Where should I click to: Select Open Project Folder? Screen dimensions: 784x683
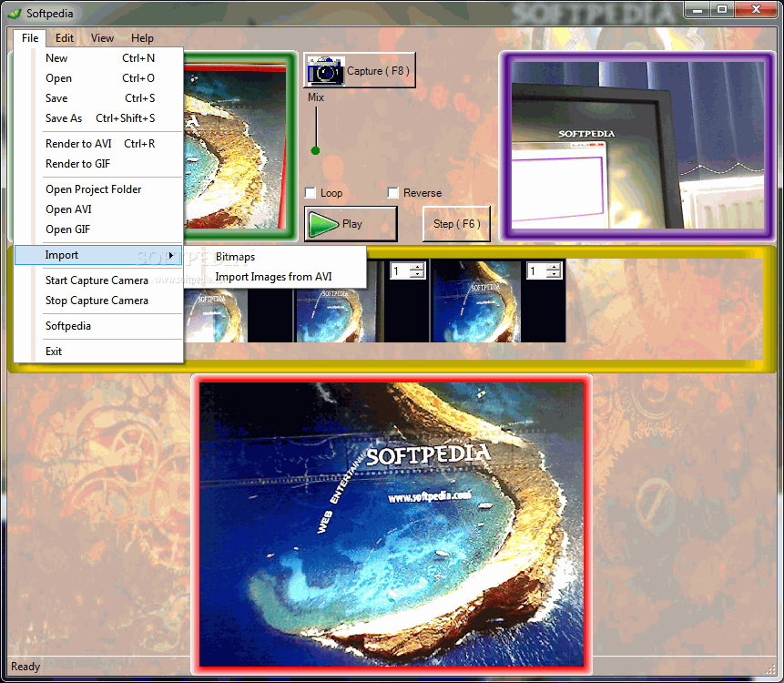point(99,189)
